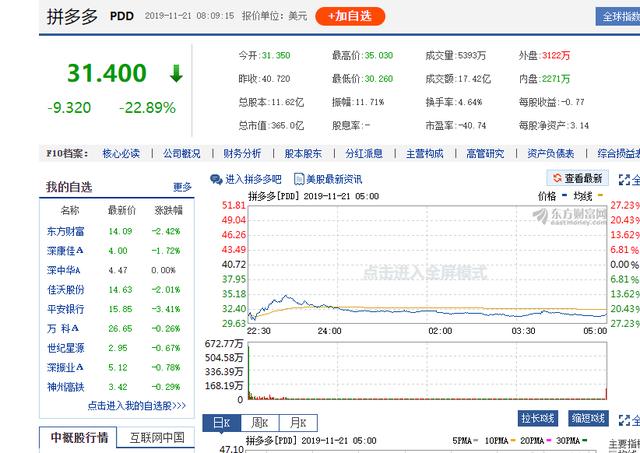
Task: Click the 均线 legend color marker
Action: click(x=600, y=195)
